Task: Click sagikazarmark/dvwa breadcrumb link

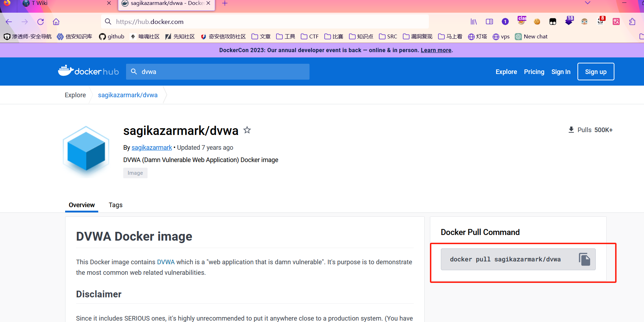Action: tap(128, 95)
